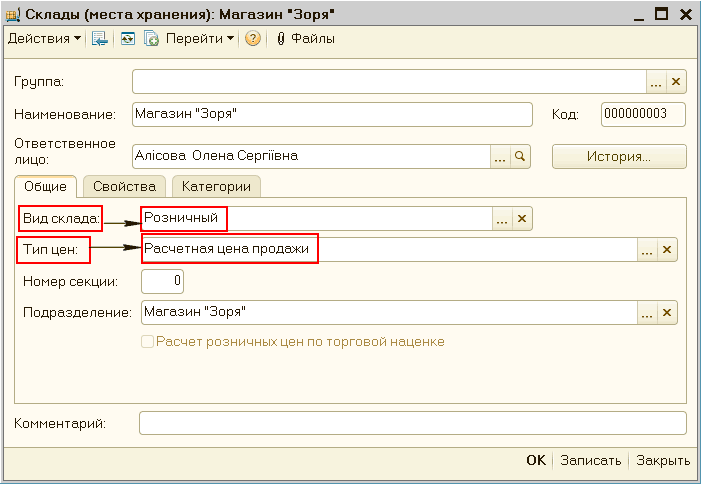Click the second toolbar icon after Действия
The width and height of the screenshot is (701, 484).
click(x=127, y=39)
